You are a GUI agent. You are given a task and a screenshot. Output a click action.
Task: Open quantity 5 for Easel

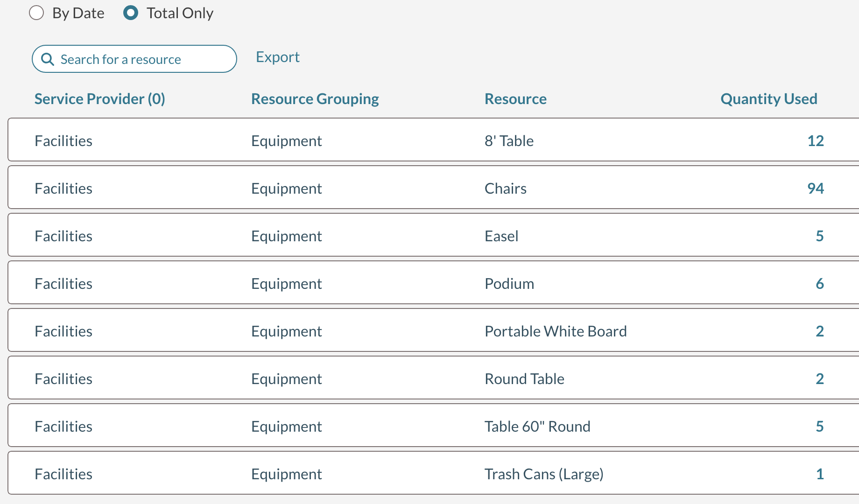point(820,236)
